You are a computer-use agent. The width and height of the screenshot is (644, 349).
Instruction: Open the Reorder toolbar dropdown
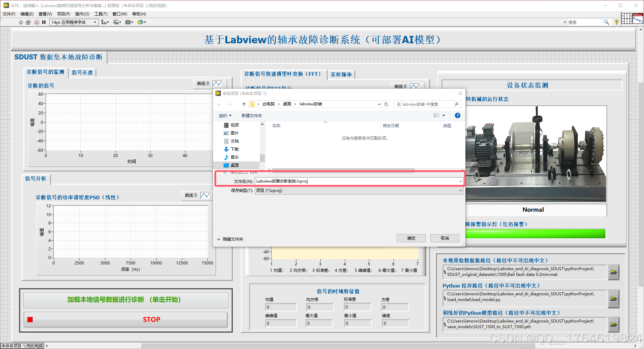[142, 22]
